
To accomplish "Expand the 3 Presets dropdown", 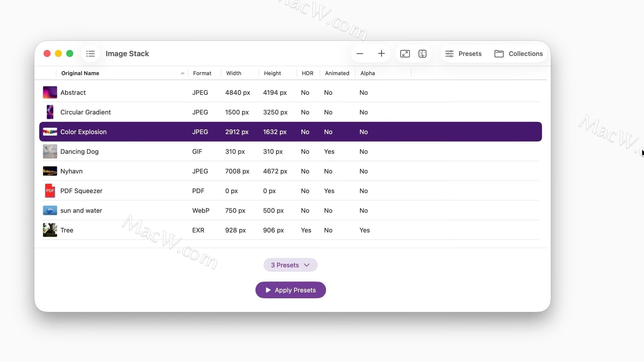I will [x=290, y=265].
